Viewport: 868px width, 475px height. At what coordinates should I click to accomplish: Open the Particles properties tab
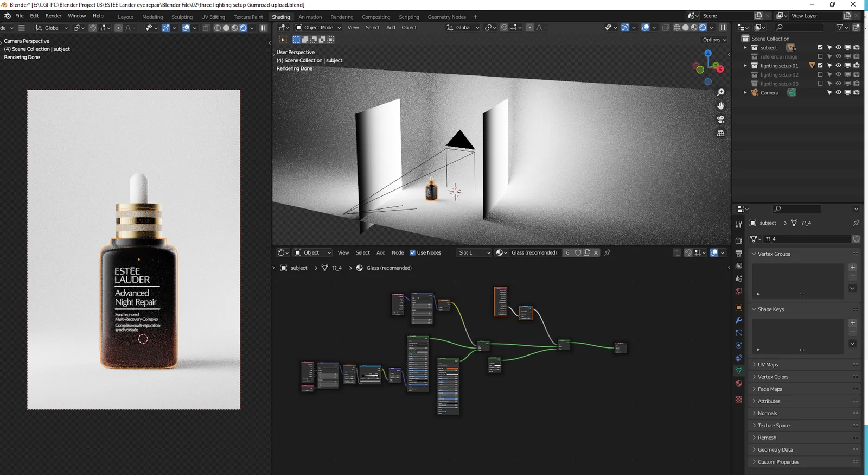click(x=738, y=333)
